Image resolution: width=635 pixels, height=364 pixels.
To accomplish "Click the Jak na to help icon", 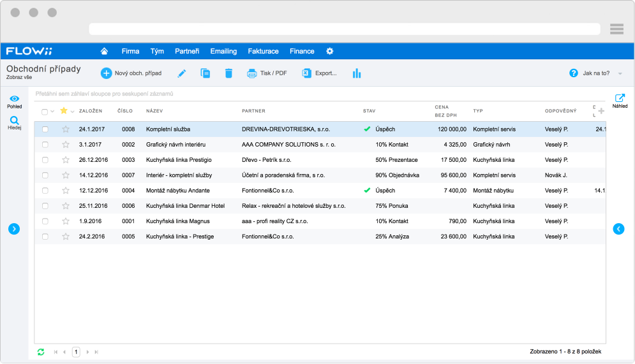I will (x=574, y=73).
